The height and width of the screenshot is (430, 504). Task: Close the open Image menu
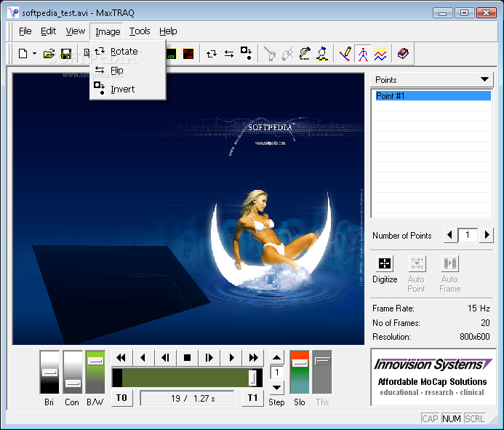pos(108,31)
